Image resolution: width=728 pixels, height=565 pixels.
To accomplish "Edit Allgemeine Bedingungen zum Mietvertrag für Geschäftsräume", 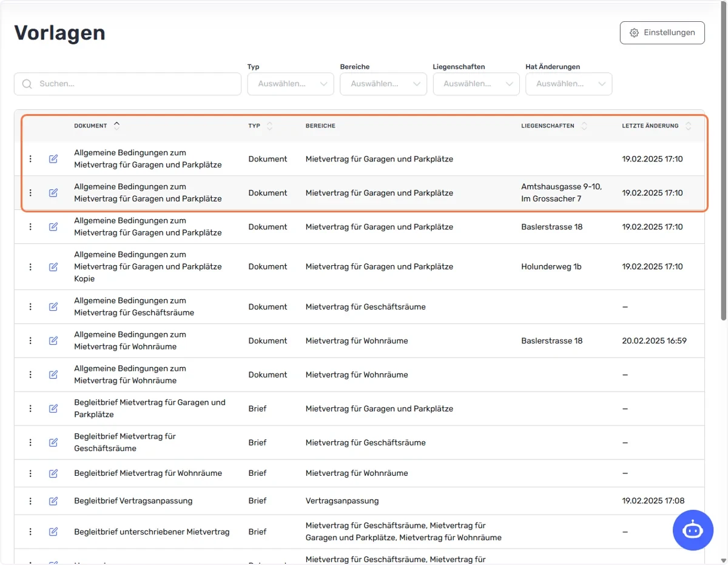I will (x=53, y=307).
